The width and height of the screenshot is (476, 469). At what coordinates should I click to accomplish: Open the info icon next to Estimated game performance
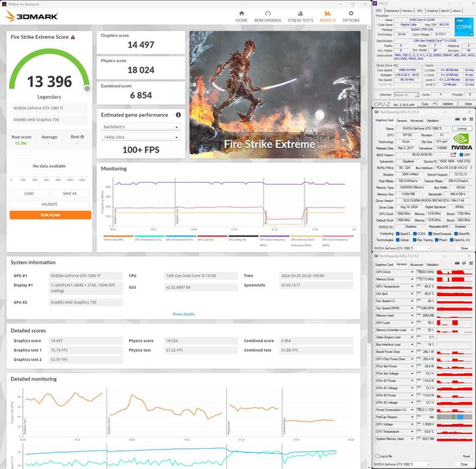[x=178, y=115]
